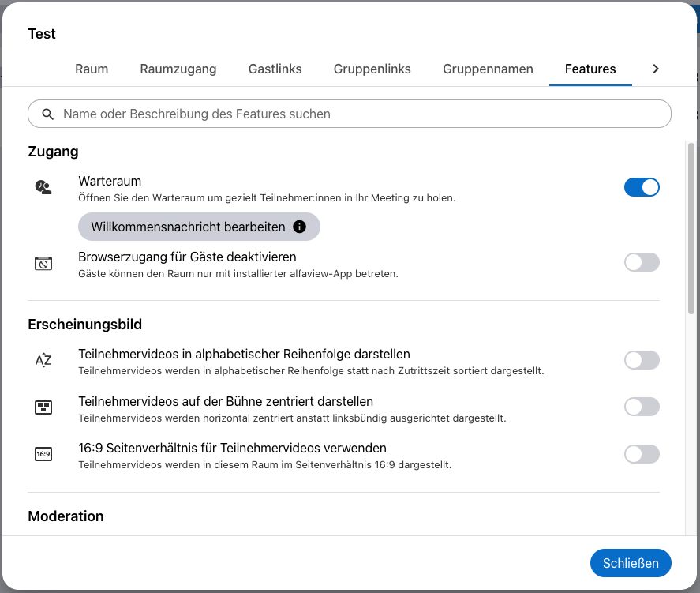Screen dimensions: 700x593
Task: Click the info icon beside Willkommensnachricht bearbeiten
Action: coord(299,227)
